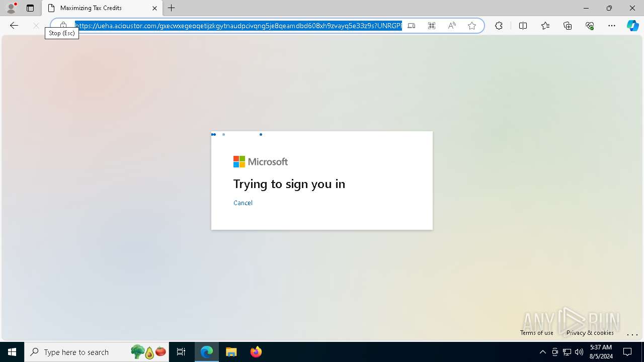Screen dimensions: 644x362
Task: Open the Extensions puzzle icon
Action: click(x=499, y=26)
